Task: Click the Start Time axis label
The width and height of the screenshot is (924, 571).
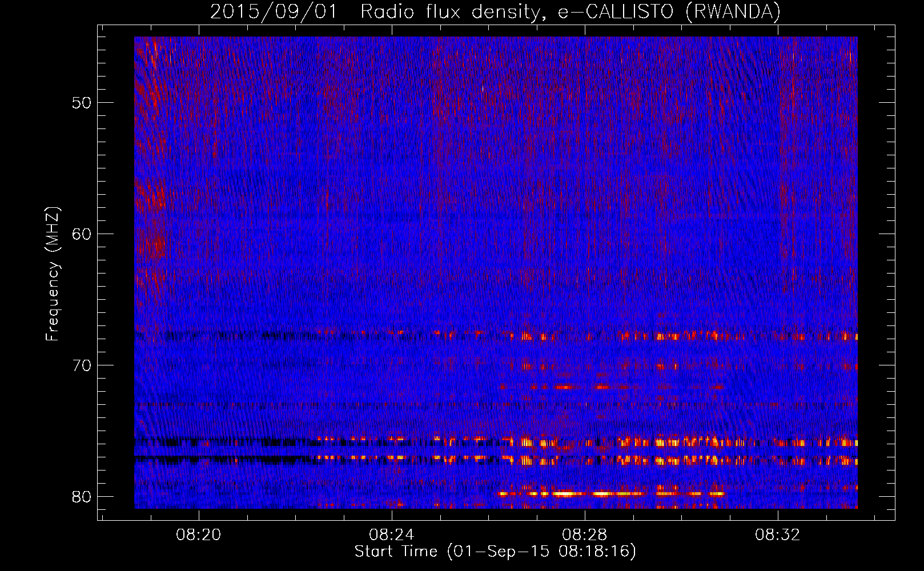Action: (x=495, y=552)
